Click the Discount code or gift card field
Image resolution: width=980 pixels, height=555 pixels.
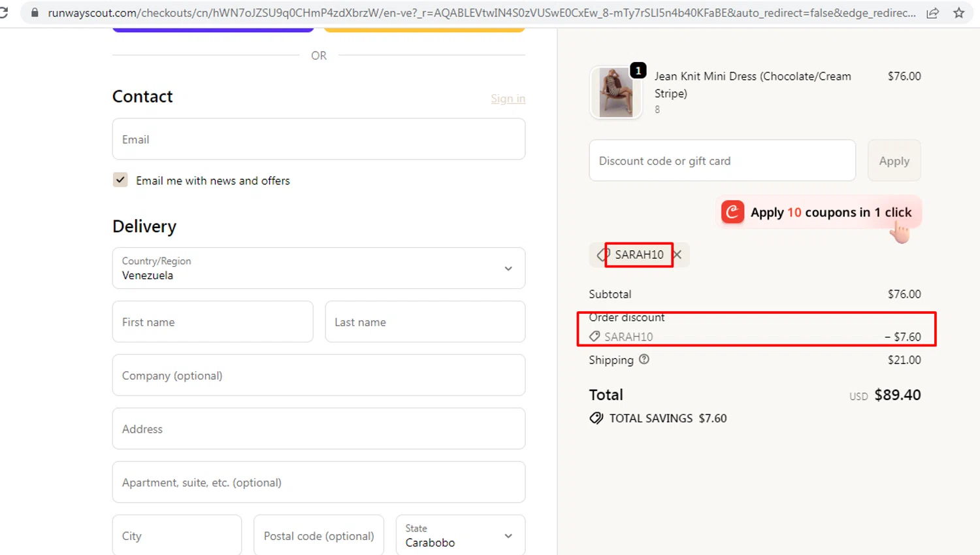[723, 160]
